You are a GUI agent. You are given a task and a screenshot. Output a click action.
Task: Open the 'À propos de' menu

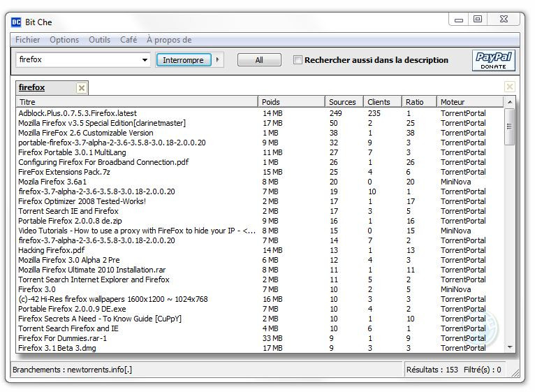[169, 40]
